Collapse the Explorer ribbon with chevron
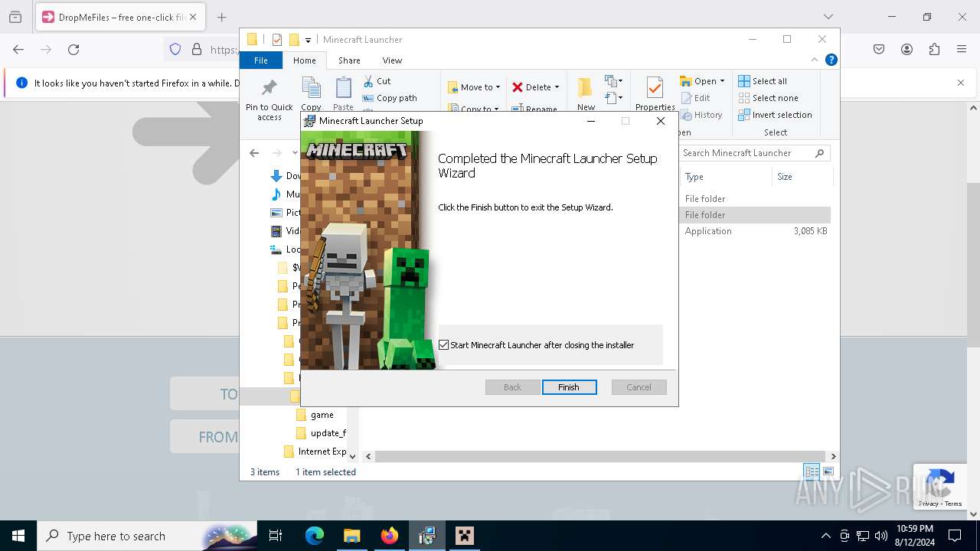The image size is (980, 551). click(815, 60)
